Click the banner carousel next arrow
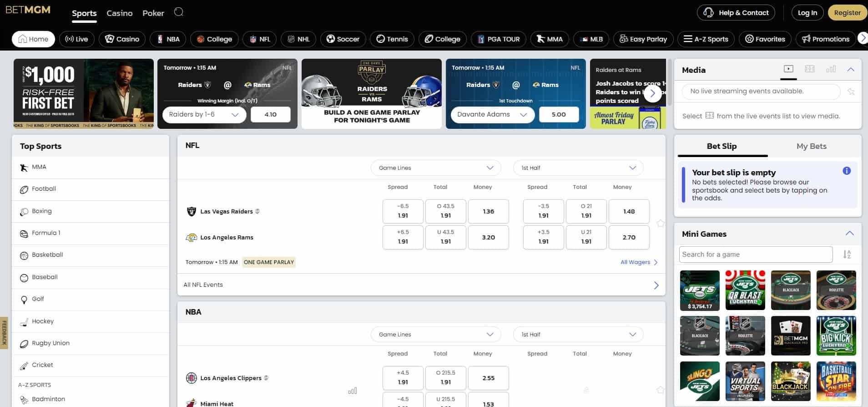This screenshot has width=868, height=407. (x=652, y=93)
